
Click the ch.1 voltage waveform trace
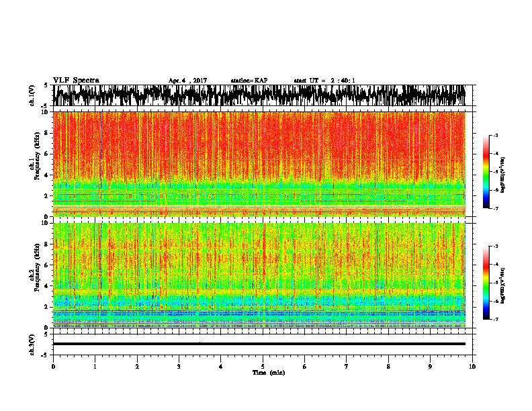(259, 95)
